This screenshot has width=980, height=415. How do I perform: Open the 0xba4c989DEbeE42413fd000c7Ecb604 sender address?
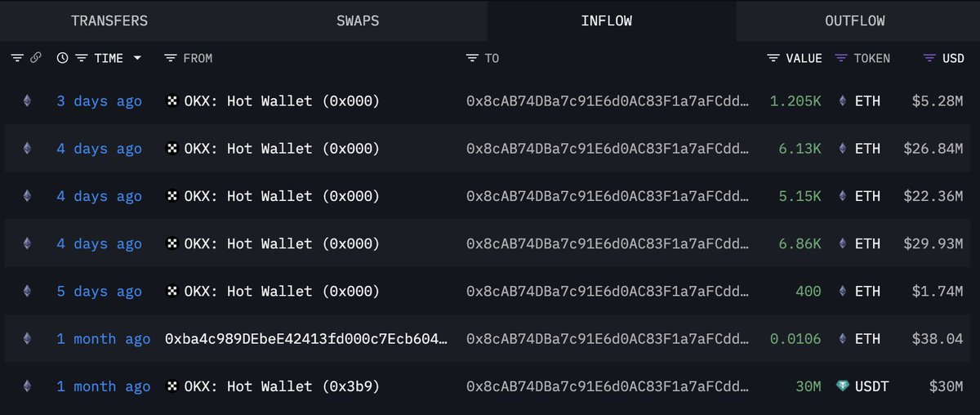(x=306, y=339)
